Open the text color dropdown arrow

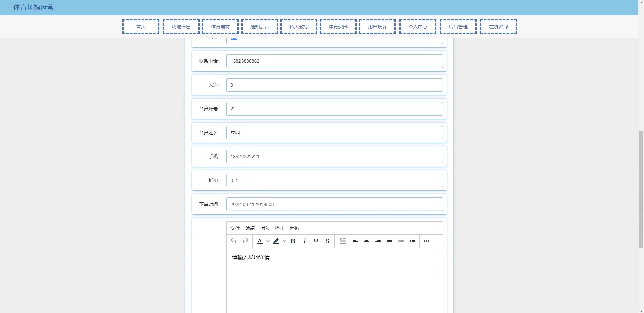click(x=268, y=241)
